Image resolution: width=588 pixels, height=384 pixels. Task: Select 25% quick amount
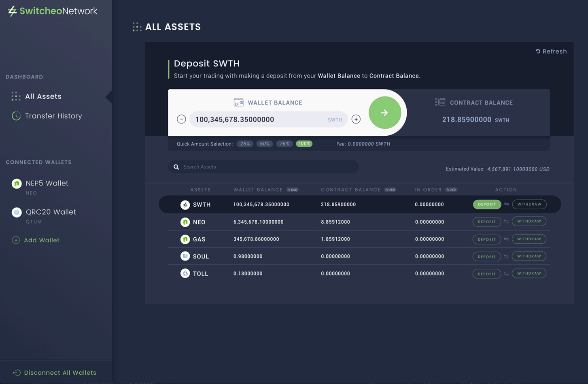245,144
